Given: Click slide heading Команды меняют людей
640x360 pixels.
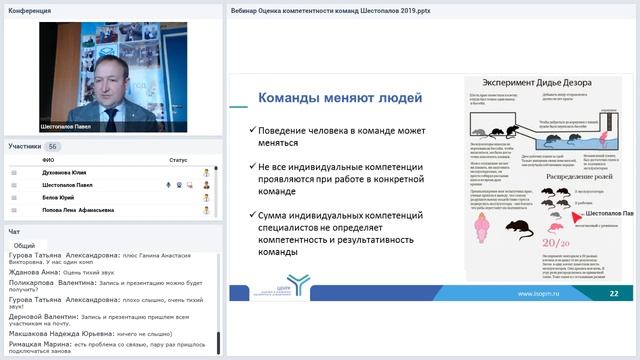Looking at the screenshot, I should pyautogui.click(x=340, y=98).
